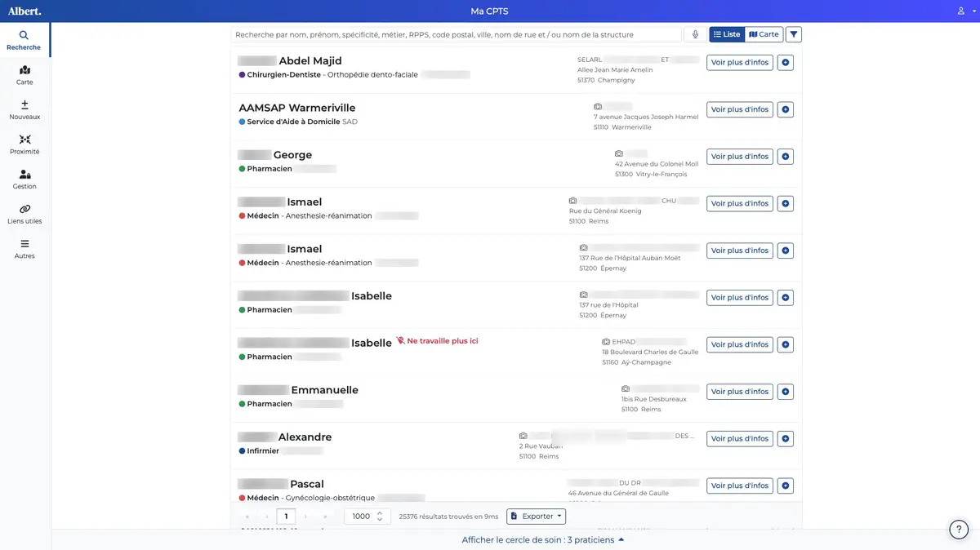980x550 pixels.
Task: View more info for Isabelle in Aÿ-Champagne
Action: point(740,344)
